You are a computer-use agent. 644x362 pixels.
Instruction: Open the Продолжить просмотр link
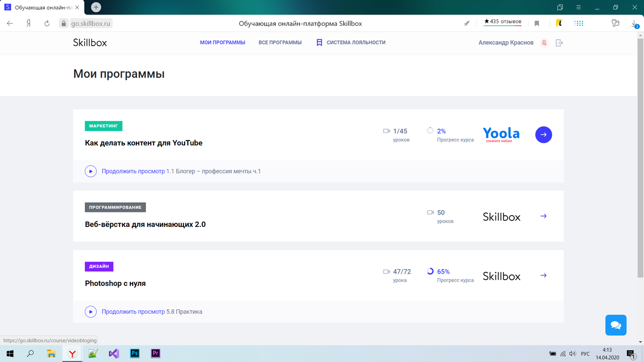134,171
